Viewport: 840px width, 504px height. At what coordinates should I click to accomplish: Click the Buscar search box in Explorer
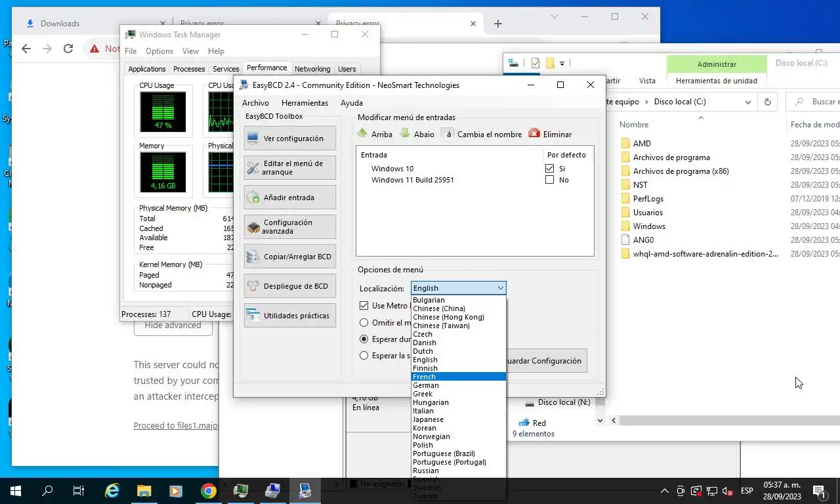[814, 102]
